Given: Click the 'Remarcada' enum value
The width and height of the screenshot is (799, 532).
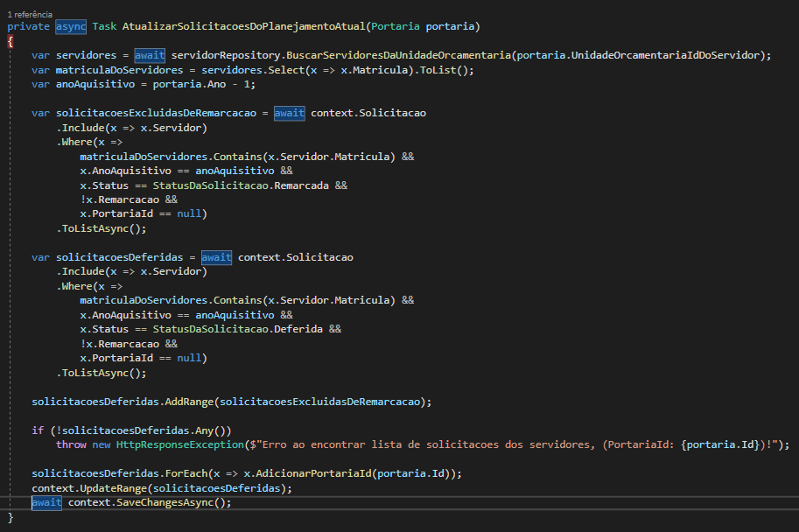Looking at the screenshot, I should pos(301,185).
